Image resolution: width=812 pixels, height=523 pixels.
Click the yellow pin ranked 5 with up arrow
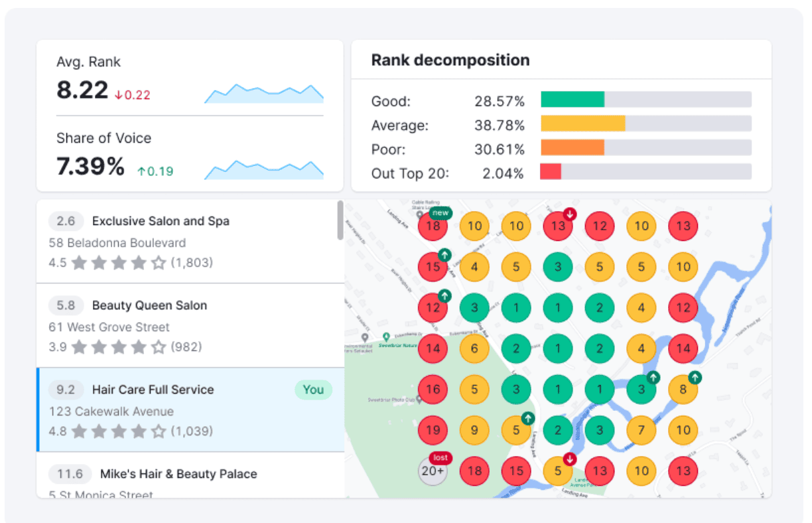[516, 430]
